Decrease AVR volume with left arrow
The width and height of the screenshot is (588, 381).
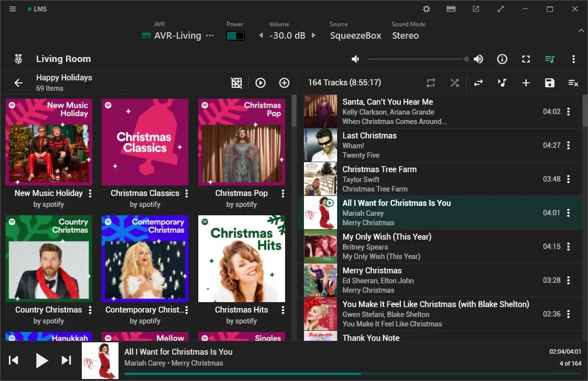point(261,36)
